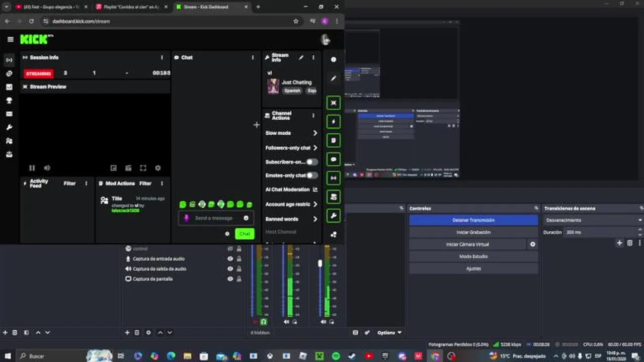The width and height of the screenshot is (644, 362).
Task: Hide Captura de pantalla source
Action: (x=230, y=279)
